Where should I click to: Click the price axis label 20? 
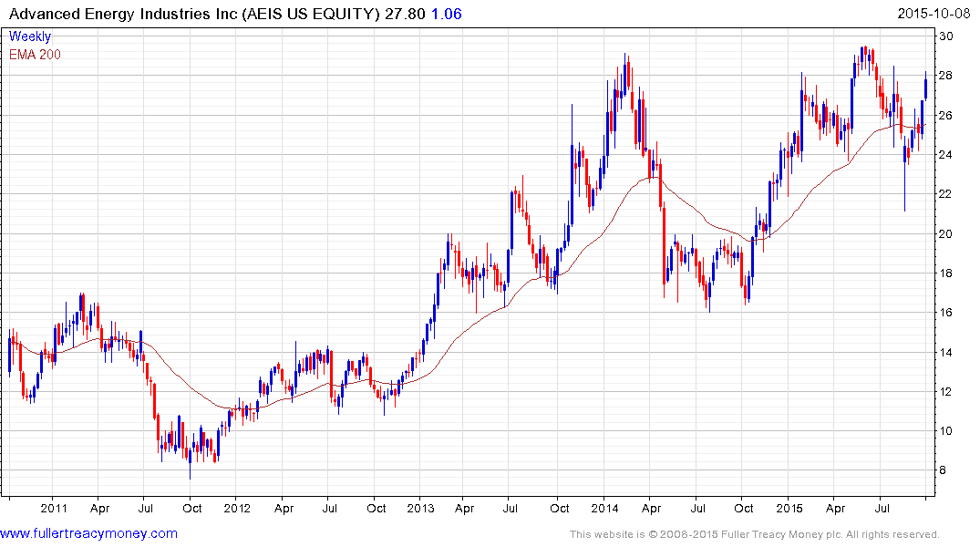coord(946,233)
